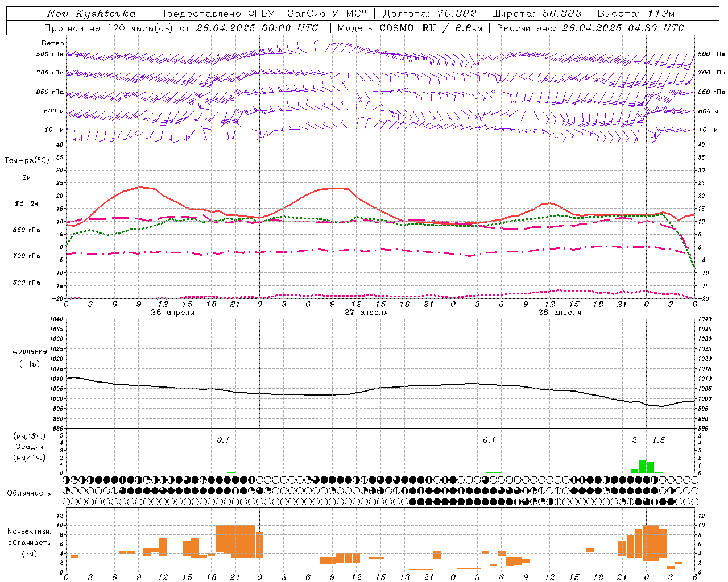Click the 'Широта: 56.383' header value
The height and width of the screenshot is (582, 728).
tap(536, 14)
